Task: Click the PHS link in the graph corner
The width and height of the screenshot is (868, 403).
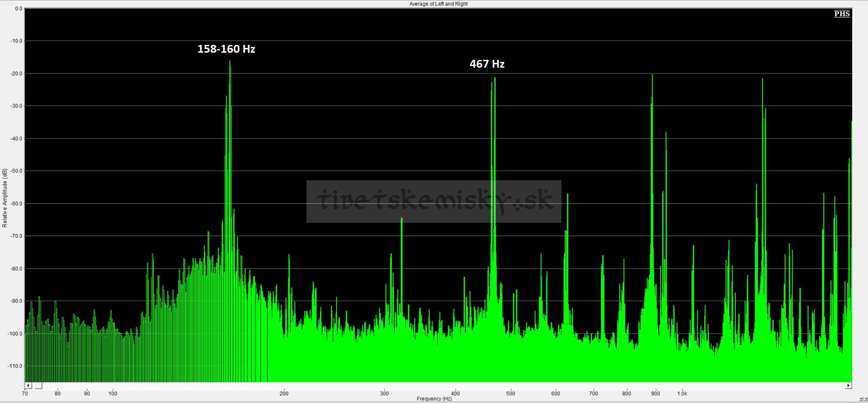Action: 842,14
